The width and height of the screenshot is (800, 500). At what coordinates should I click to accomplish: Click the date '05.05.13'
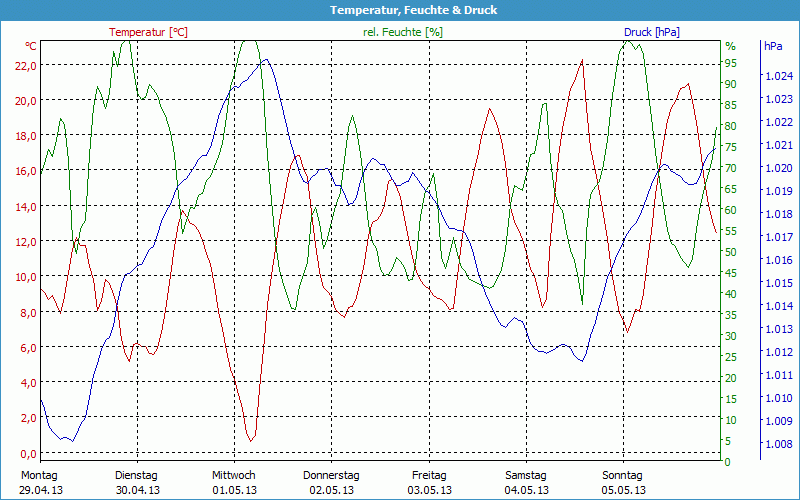coord(623,490)
